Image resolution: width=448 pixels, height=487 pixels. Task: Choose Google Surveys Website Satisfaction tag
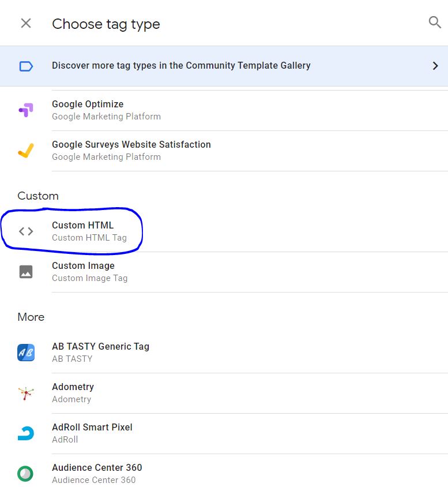pyautogui.click(x=224, y=151)
